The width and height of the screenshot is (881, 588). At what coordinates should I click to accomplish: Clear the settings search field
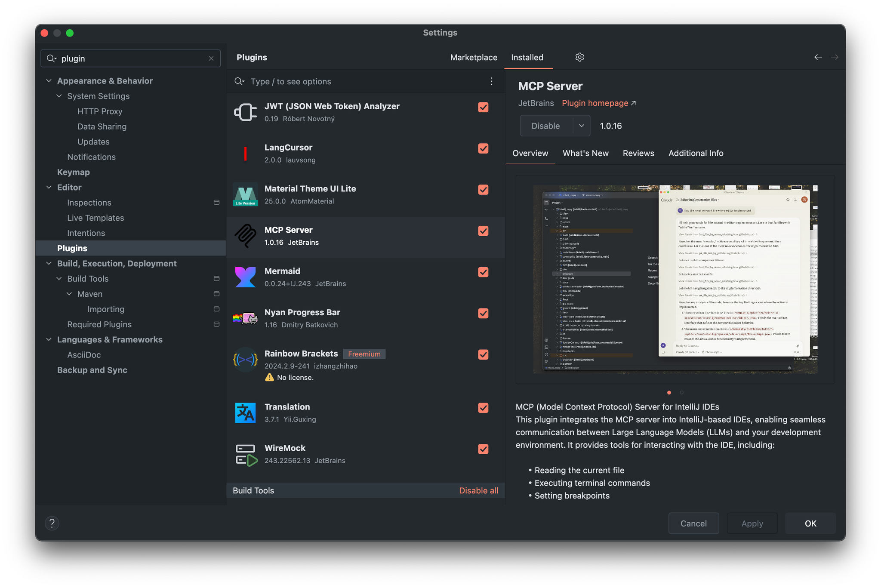point(211,58)
